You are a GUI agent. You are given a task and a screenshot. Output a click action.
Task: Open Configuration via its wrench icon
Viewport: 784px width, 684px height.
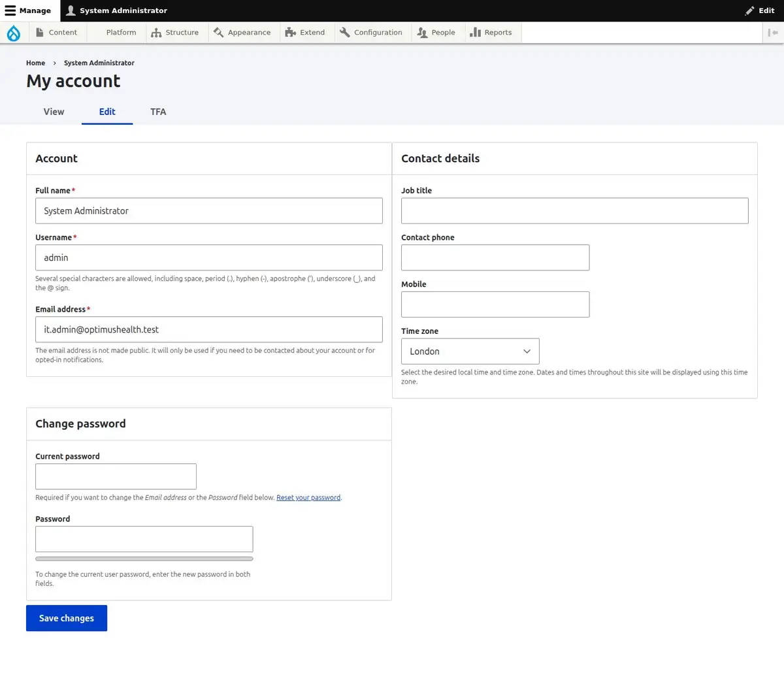[345, 32]
